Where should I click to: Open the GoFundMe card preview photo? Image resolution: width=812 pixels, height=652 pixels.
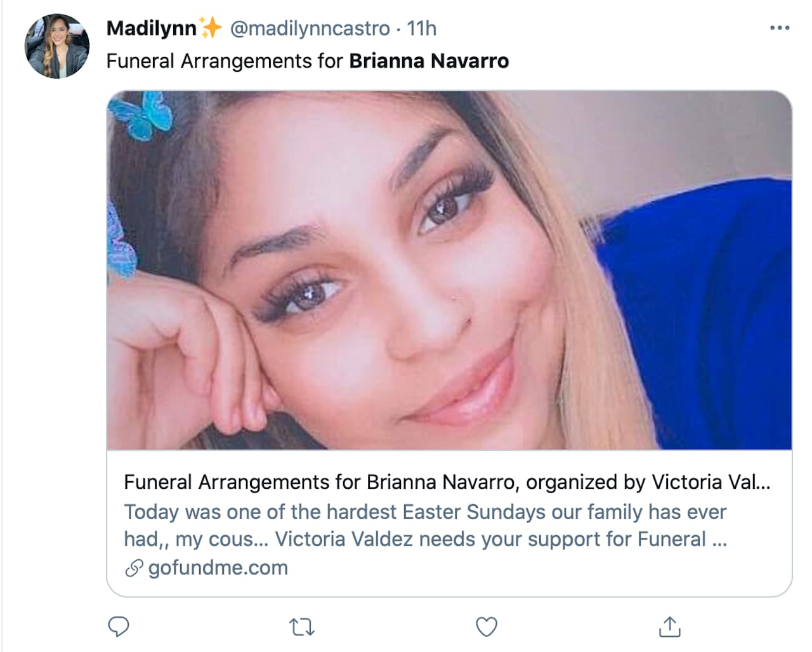click(x=449, y=270)
